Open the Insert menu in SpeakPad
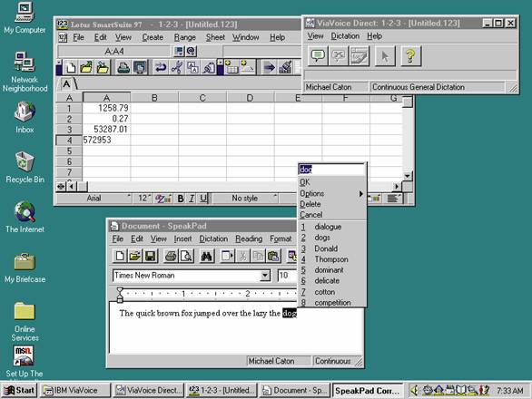This screenshot has height=399, width=532. (182, 239)
